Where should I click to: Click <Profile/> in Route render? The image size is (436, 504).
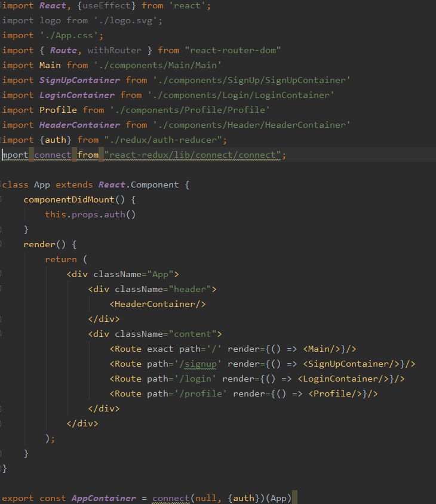[x=335, y=394]
